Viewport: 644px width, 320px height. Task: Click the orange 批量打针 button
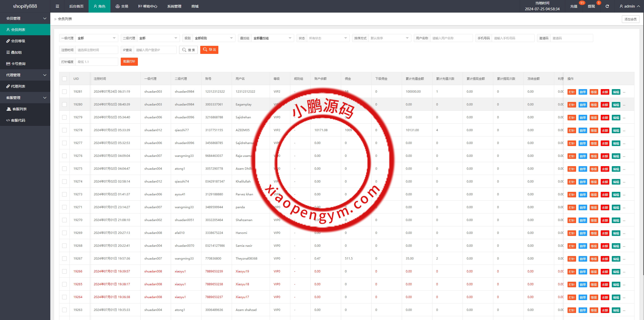coord(129,62)
